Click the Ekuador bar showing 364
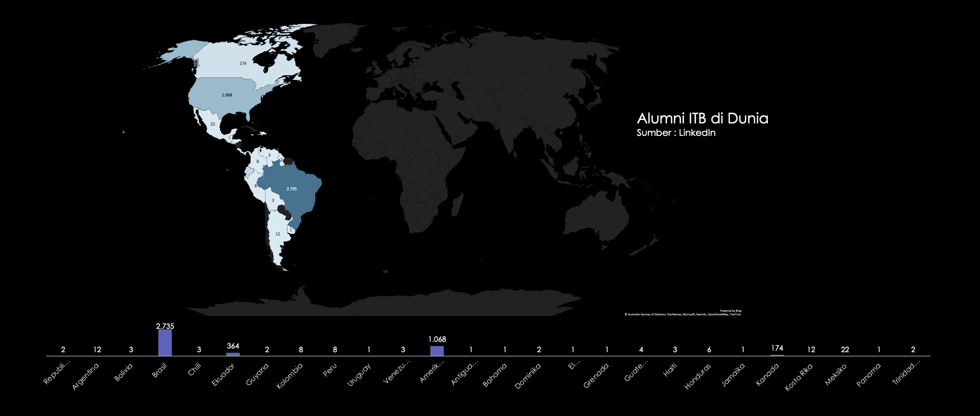 tap(233, 354)
